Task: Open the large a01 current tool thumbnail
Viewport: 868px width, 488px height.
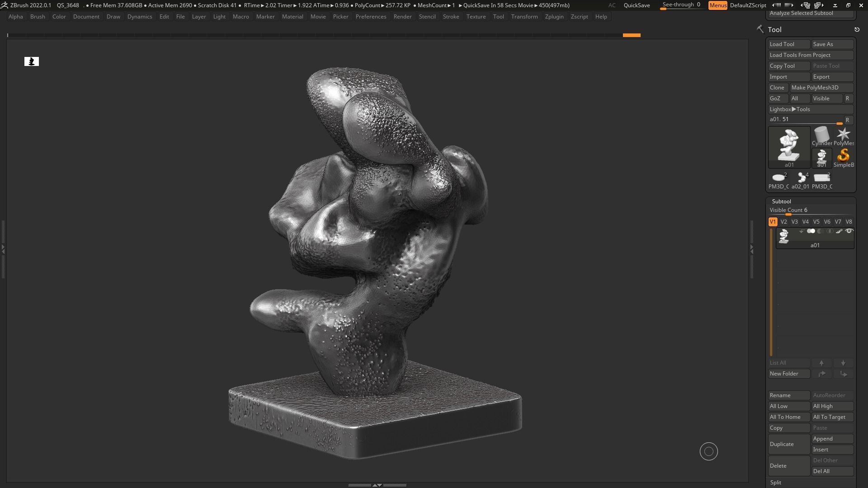Action: coord(789,147)
